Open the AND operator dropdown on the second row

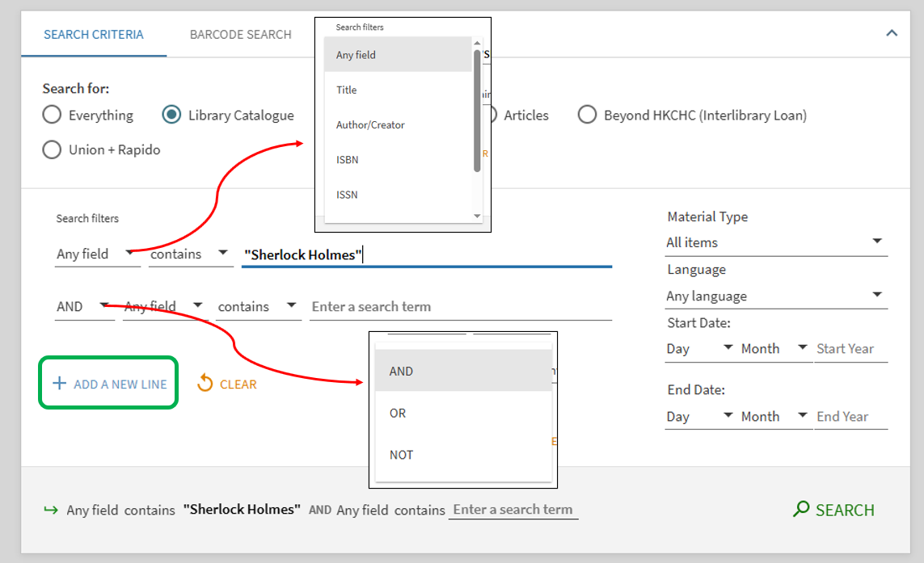(84, 306)
